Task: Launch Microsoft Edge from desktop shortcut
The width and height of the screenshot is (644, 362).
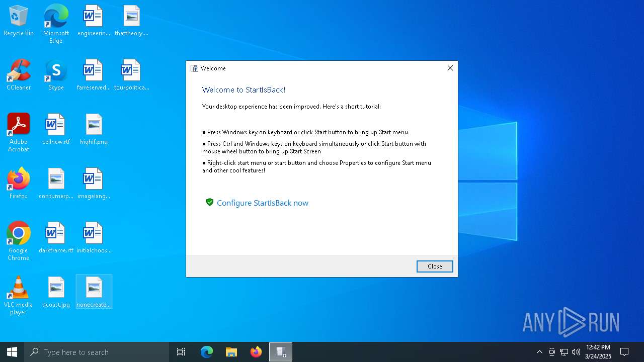Action: coord(56,24)
